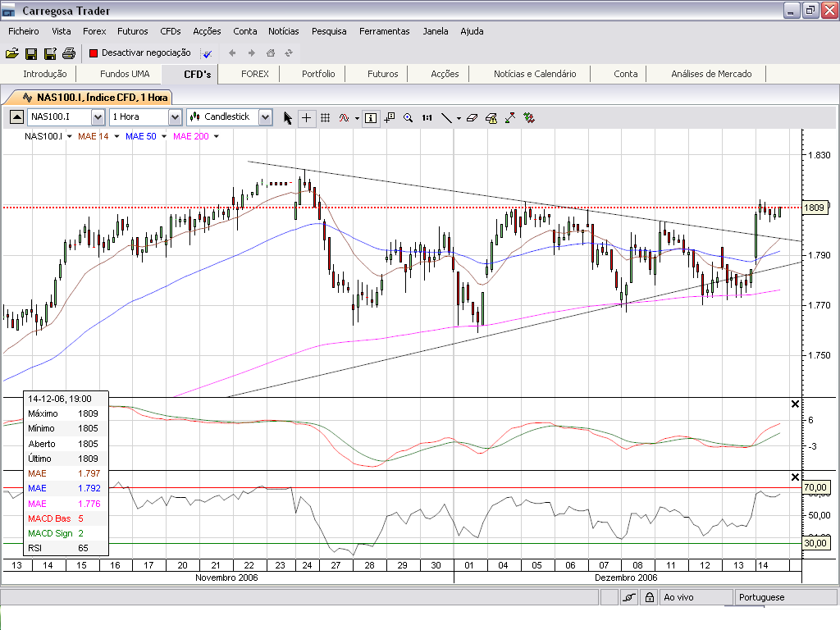Toggle the data info box button
This screenshot has height=630, width=840.
371,117
